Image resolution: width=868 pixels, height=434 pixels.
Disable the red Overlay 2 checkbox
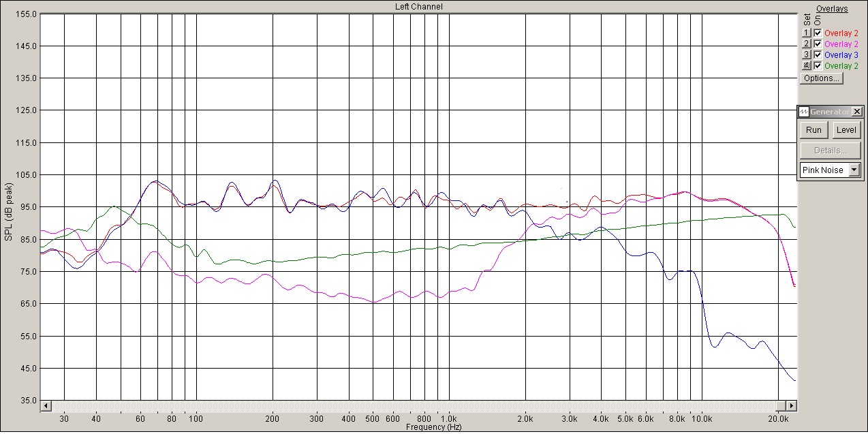[818, 33]
